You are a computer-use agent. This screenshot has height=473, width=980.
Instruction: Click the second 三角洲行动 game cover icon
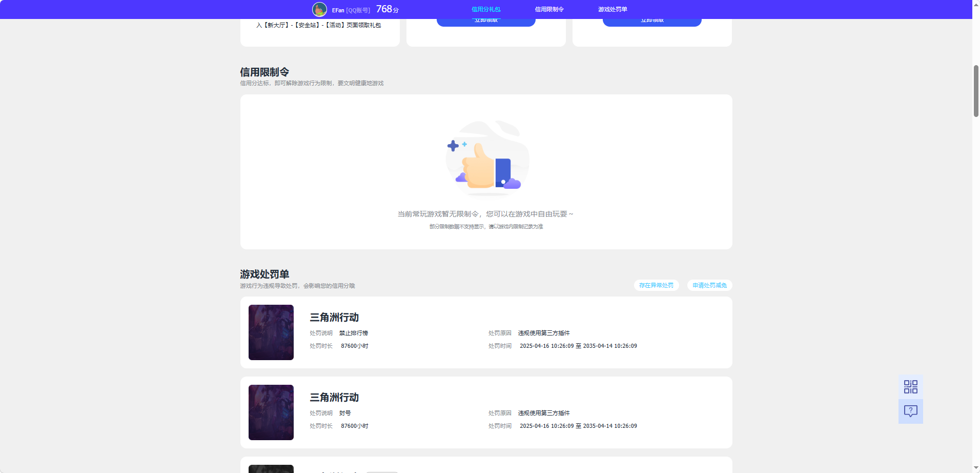(x=271, y=412)
